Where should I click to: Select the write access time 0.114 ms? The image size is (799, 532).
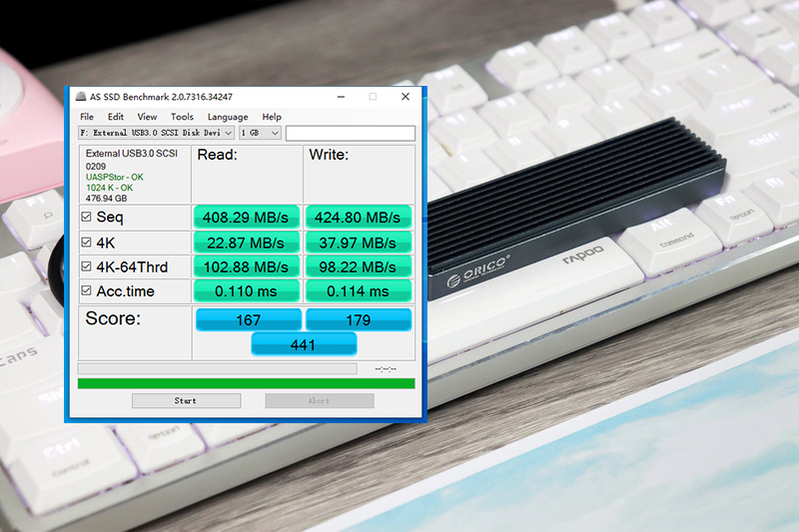tap(358, 291)
